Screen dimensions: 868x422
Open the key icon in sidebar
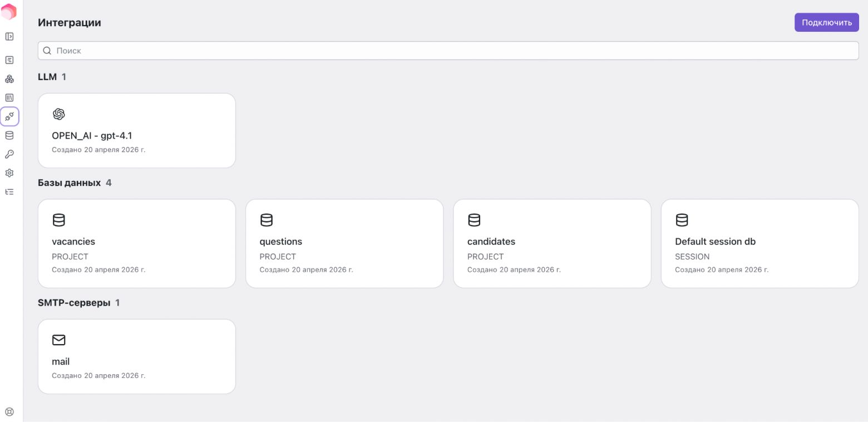click(x=9, y=154)
